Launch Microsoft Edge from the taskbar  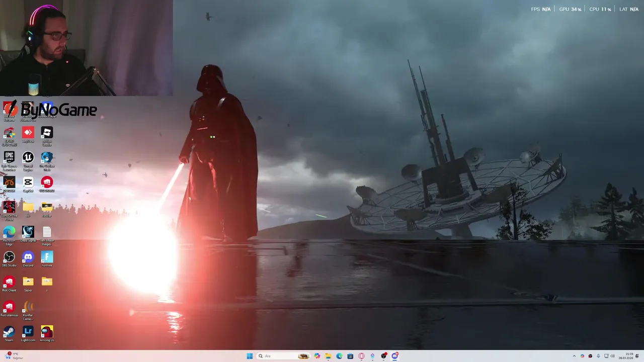pyautogui.click(x=339, y=356)
